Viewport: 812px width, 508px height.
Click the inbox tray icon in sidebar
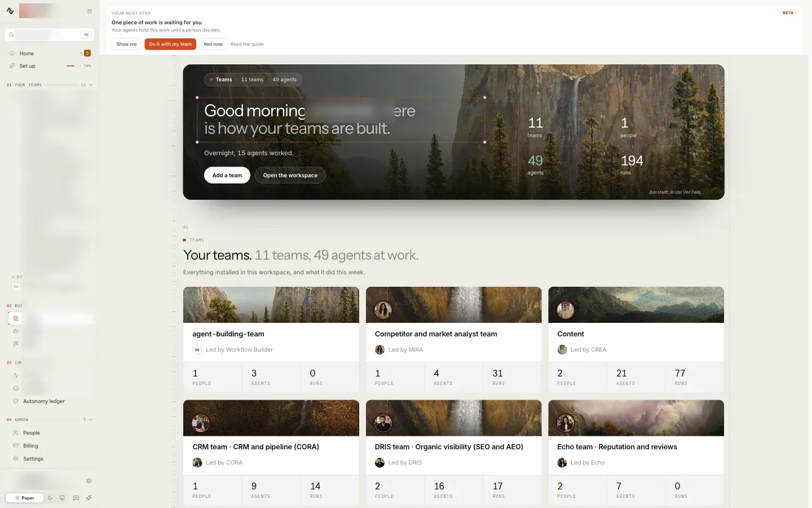coord(16,388)
